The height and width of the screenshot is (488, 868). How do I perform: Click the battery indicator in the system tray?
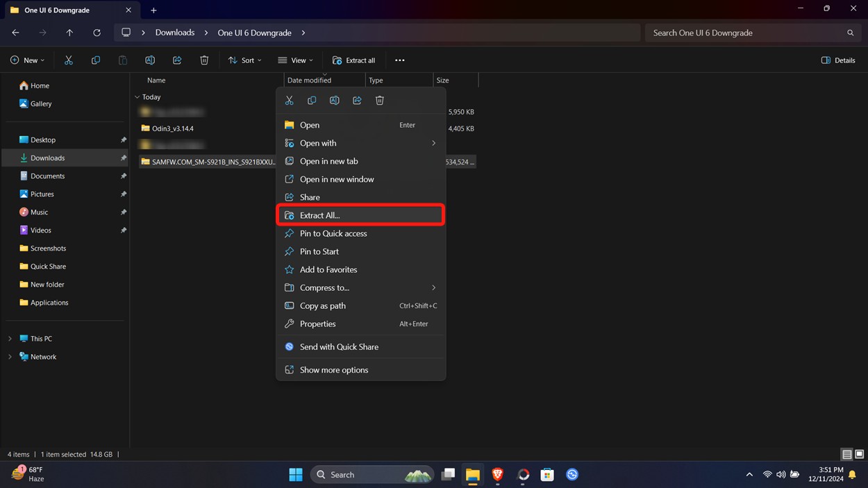(794, 474)
